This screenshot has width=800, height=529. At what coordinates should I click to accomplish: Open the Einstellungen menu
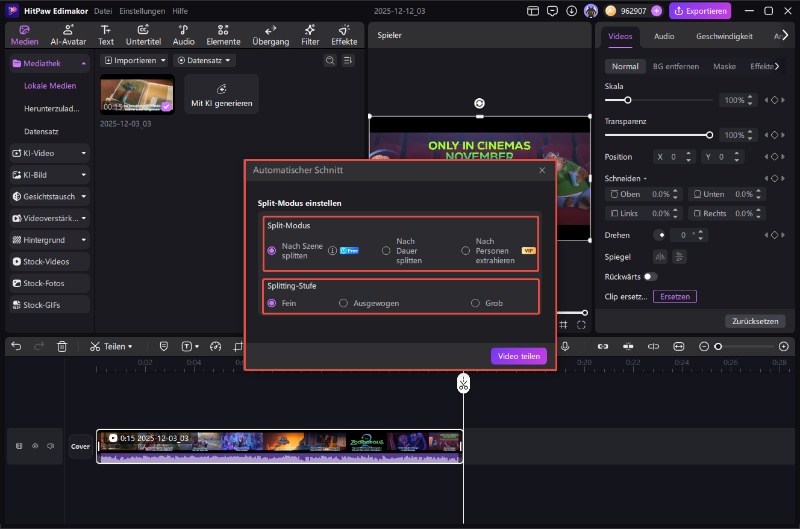pyautogui.click(x=142, y=11)
